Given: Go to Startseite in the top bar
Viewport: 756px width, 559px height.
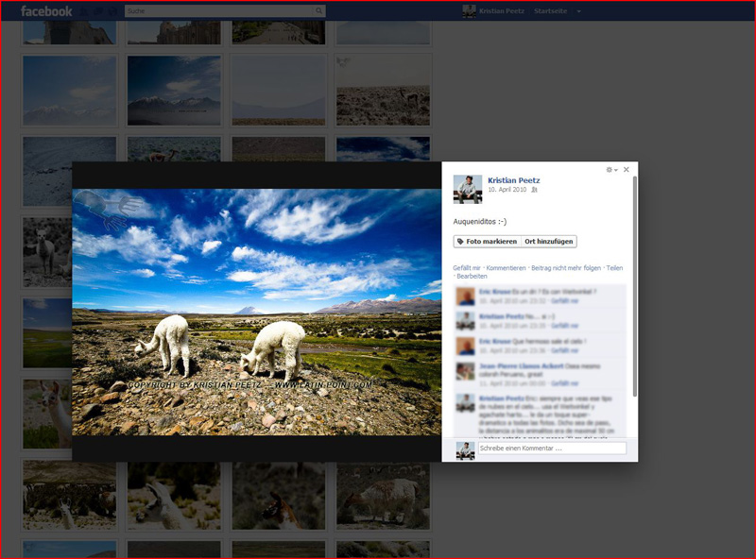Looking at the screenshot, I should [x=550, y=11].
